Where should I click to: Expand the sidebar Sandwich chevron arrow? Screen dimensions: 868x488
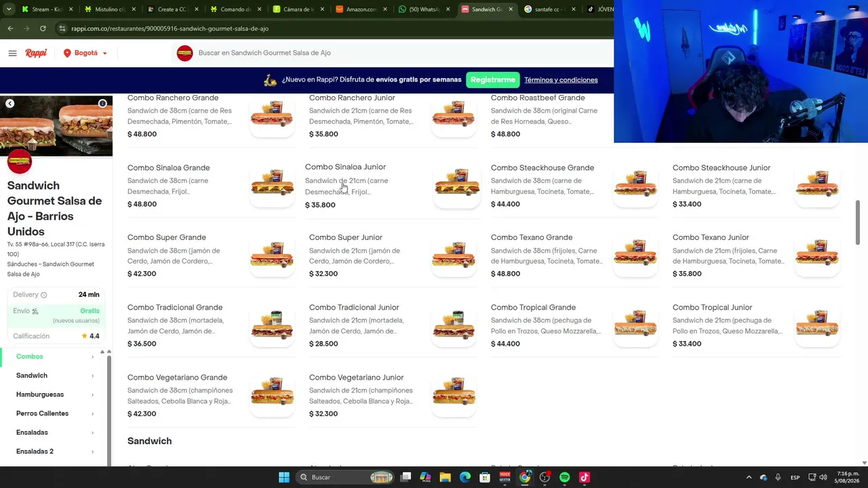click(93, 375)
